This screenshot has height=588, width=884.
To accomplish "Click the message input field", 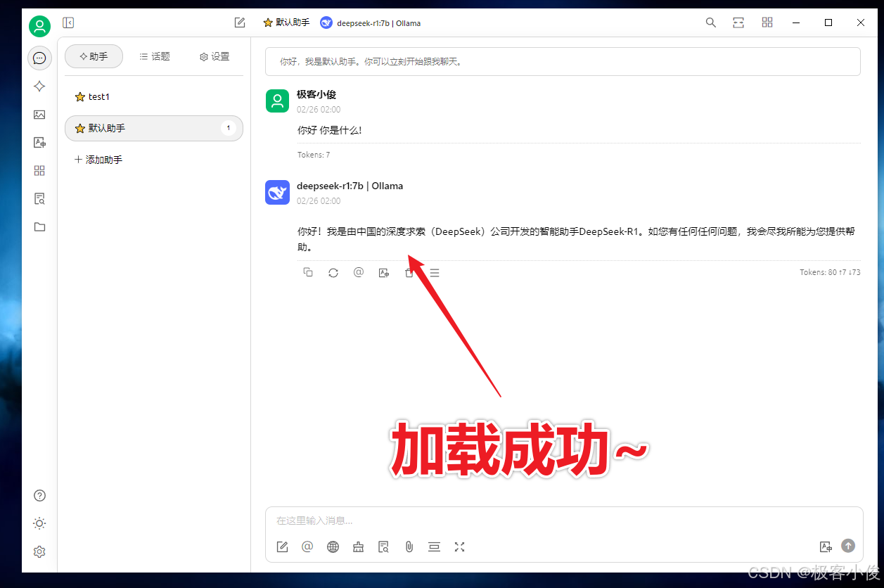I will (x=563, y=521).
